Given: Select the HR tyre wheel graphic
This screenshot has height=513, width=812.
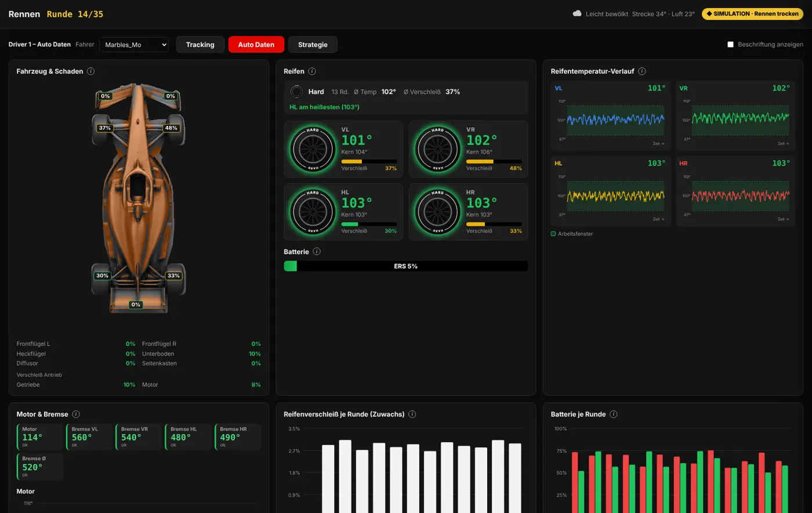Looking at the screenshot, I should 438,211.
